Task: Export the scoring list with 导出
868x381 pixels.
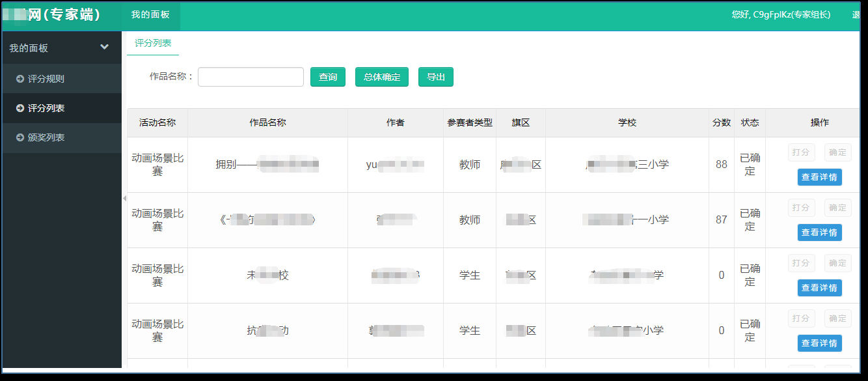Action: 435,76
